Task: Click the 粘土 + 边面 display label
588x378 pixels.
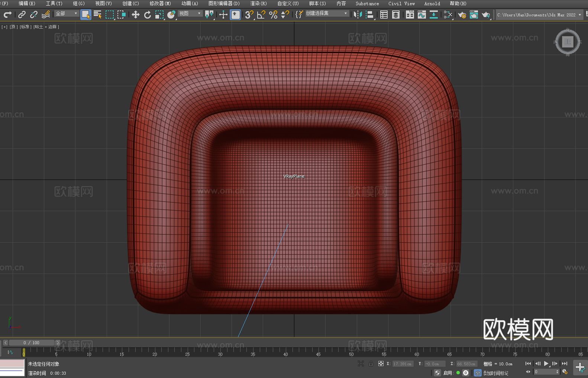Action: (46, 27)
